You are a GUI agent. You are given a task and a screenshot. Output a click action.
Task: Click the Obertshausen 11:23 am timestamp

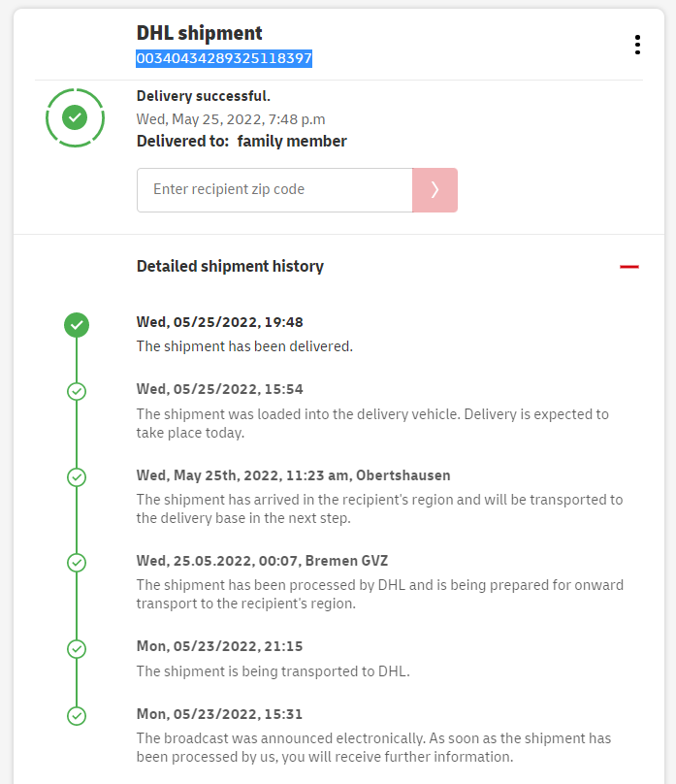point(293,475)
